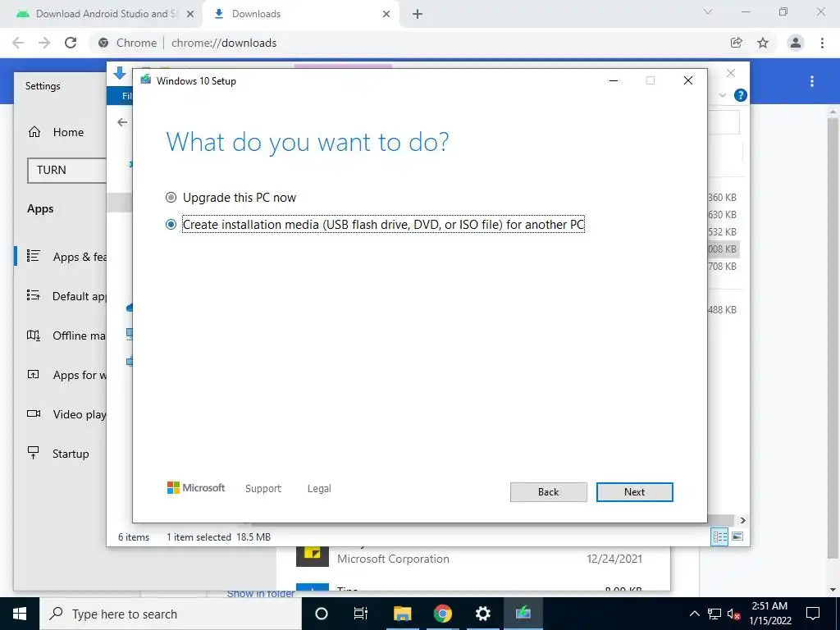Click Next in Windows 10 Setup
The height and width of the screenshot is (630, 840).
(634, 492)
